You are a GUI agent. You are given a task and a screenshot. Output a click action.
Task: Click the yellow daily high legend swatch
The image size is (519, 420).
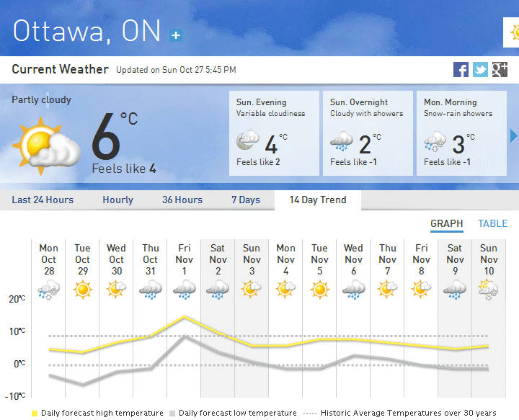[x=35, y=414]
